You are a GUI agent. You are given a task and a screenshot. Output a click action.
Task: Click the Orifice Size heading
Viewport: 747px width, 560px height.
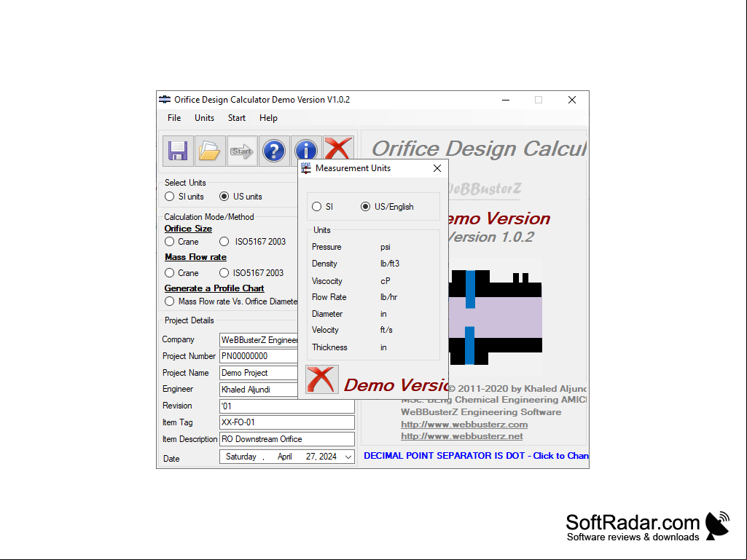pos(188,229)
